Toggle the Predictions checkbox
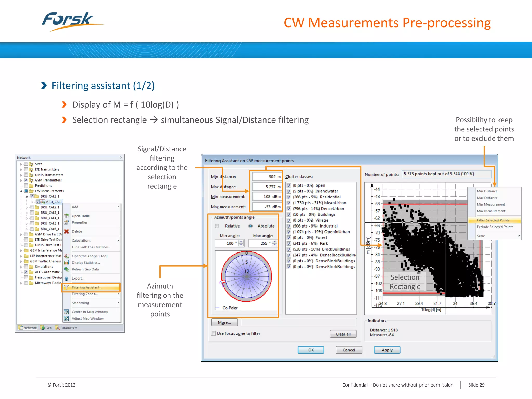 click(x=26, y=185)
